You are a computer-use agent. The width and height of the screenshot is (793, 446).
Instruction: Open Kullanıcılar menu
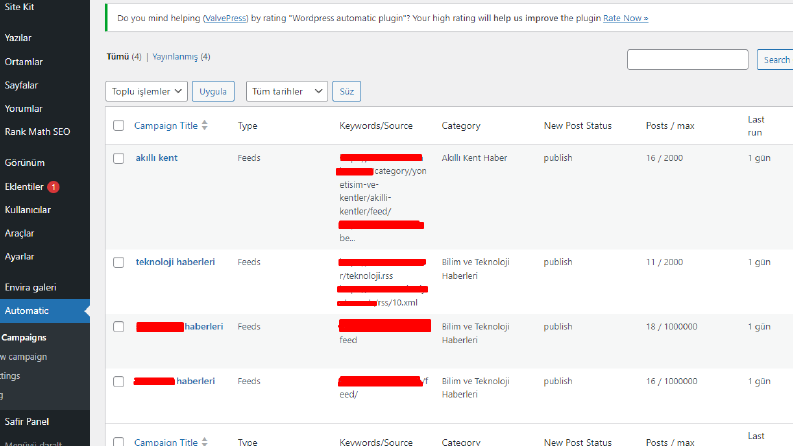[x=28, y=209]
